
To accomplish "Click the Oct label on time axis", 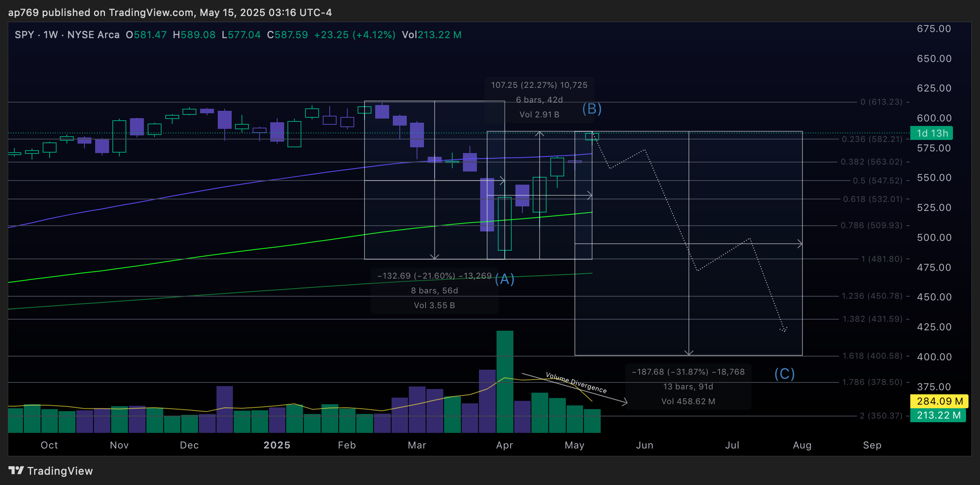I will pyautogui.click(x=49, y=445).
